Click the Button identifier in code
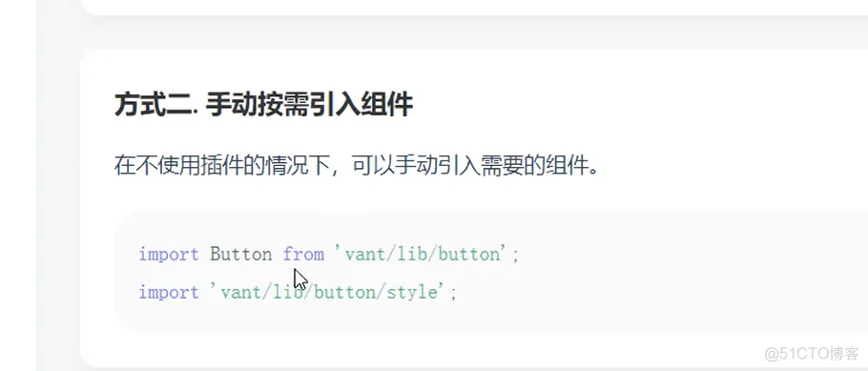868x371 pixels. point(240,254)
